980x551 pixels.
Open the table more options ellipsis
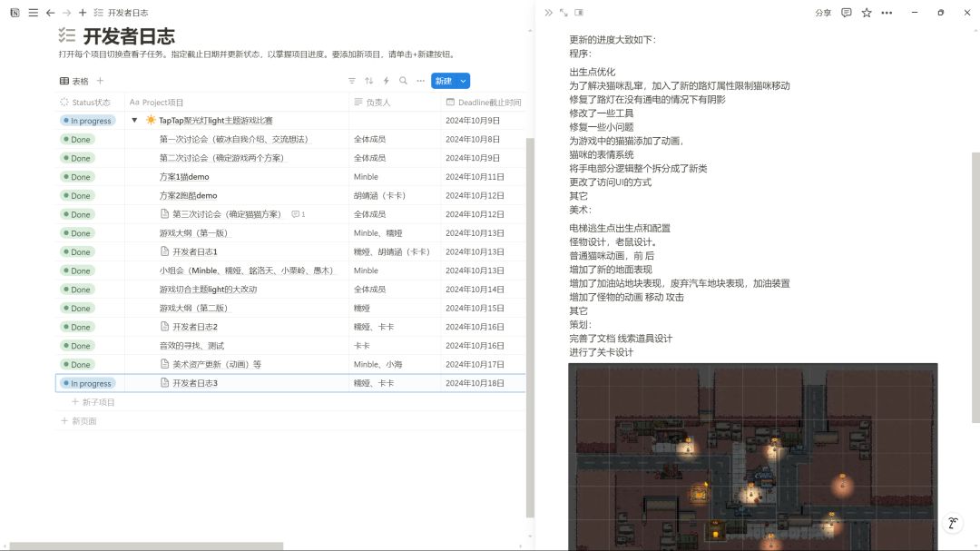click(x=421, y=81)
